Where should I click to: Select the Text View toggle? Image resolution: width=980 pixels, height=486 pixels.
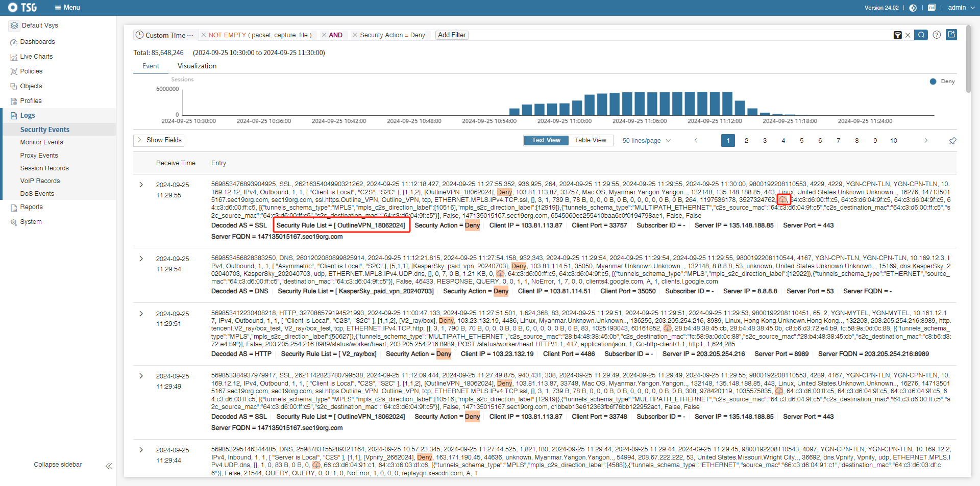coord(546,140)
